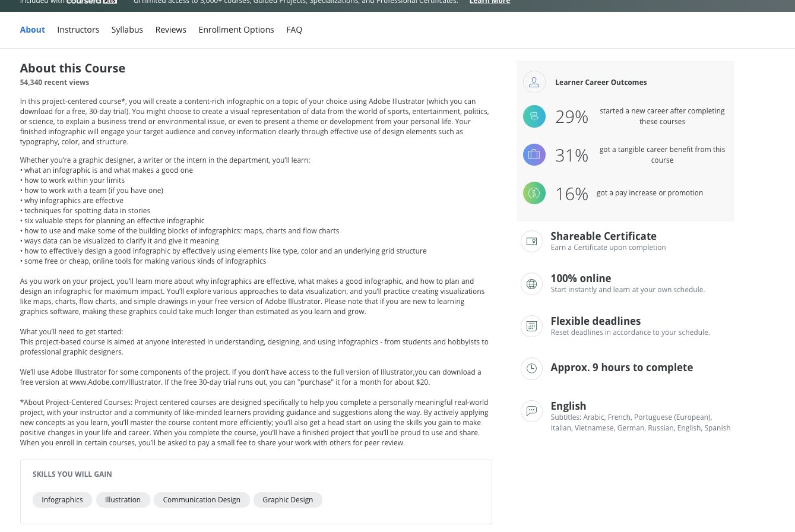The height and width of the screenshot is (532, 795).
Task: Click the Subtitles languages list text
Action: point(641,423)
